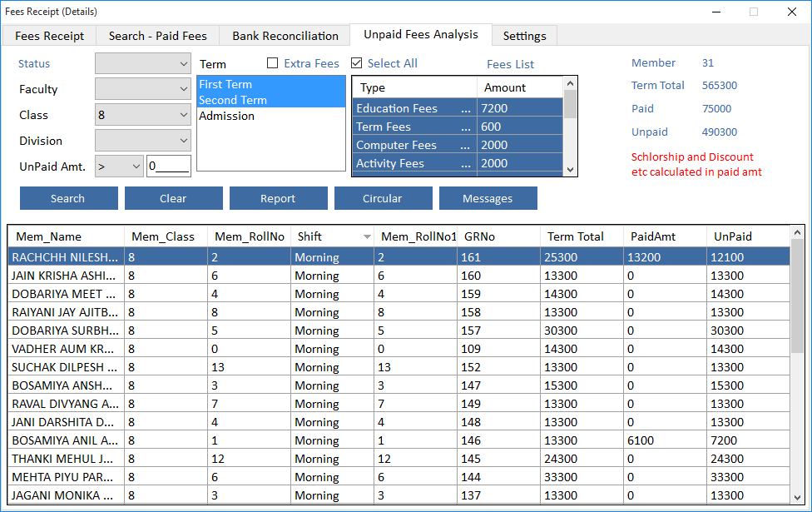Click the student grid scrollbar thumb
The image size is (812, 512).
798,296
